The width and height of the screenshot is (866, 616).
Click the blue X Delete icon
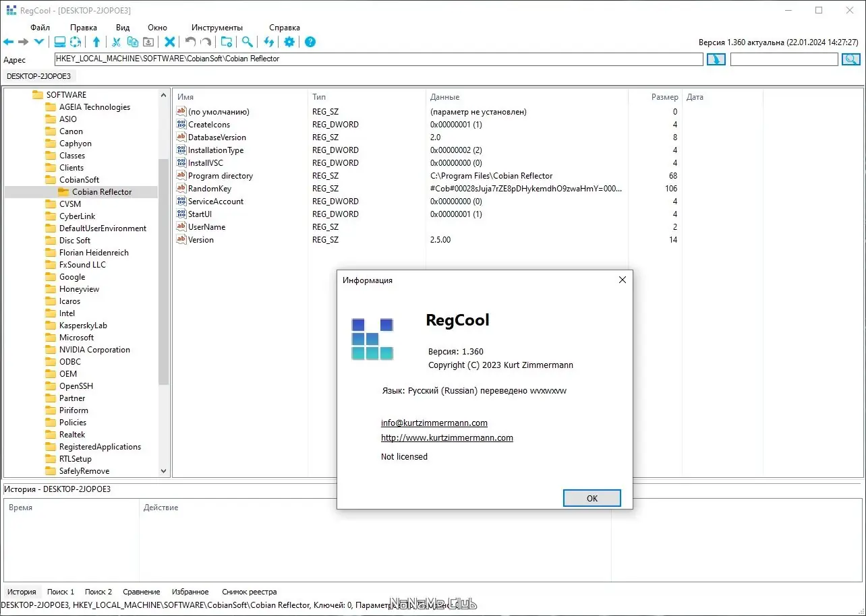coord(170,42)
